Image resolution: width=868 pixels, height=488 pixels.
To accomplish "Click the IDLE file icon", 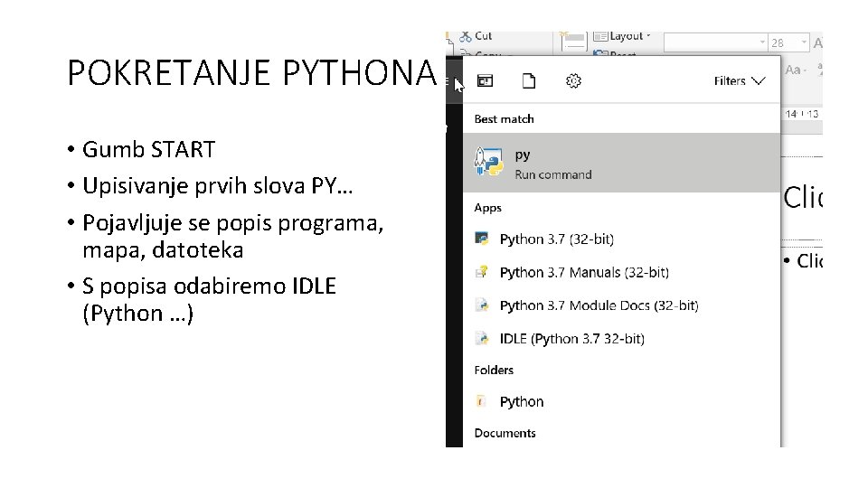I will click(x=482, y=338).
